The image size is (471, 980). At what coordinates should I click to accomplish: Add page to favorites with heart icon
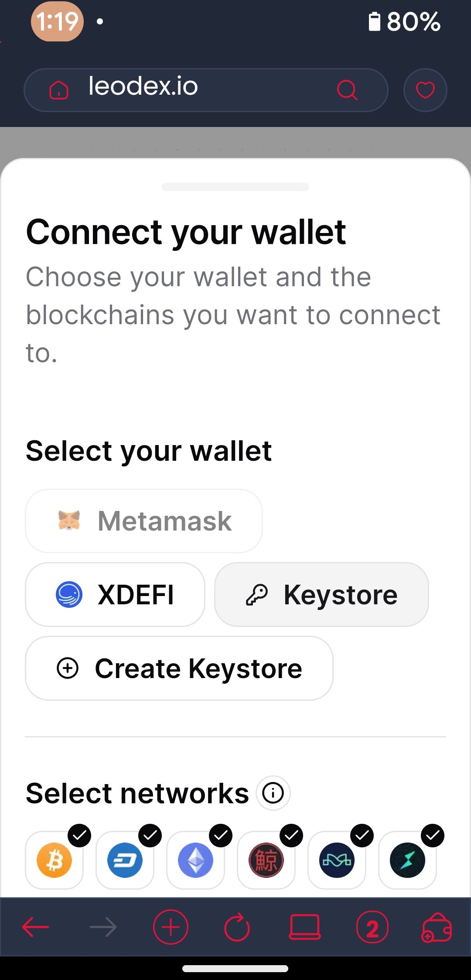point(425,90)
